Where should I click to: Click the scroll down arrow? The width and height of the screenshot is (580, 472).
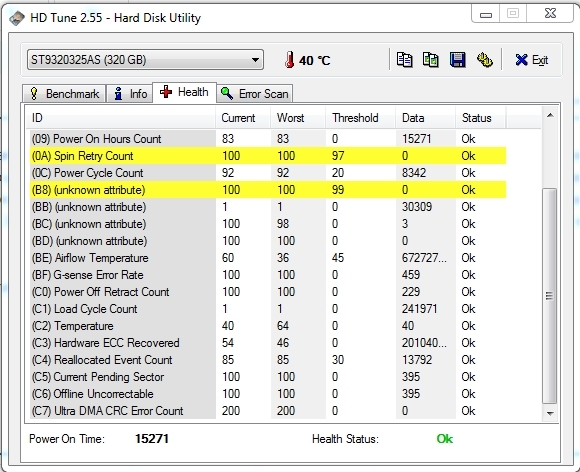pos(550,413)
